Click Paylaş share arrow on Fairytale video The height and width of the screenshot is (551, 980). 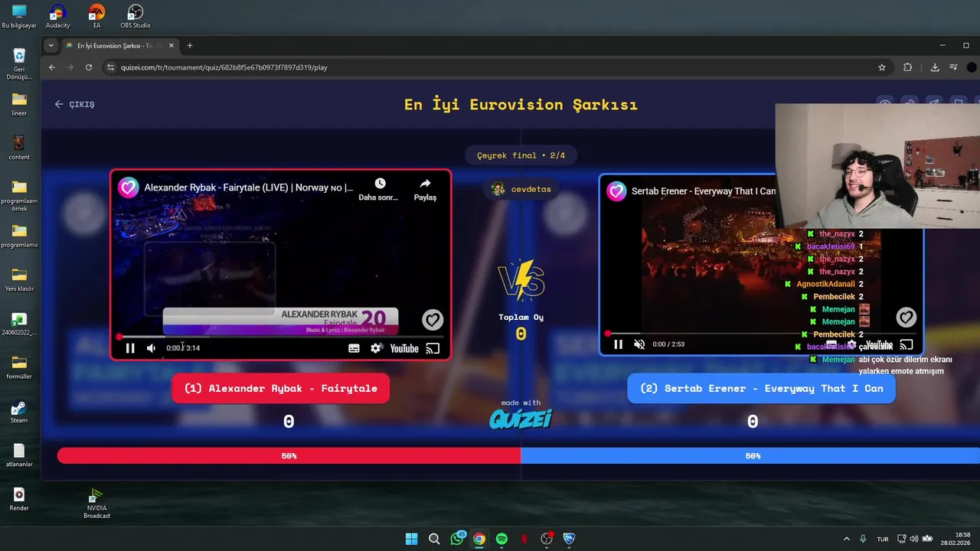[425, 184]
